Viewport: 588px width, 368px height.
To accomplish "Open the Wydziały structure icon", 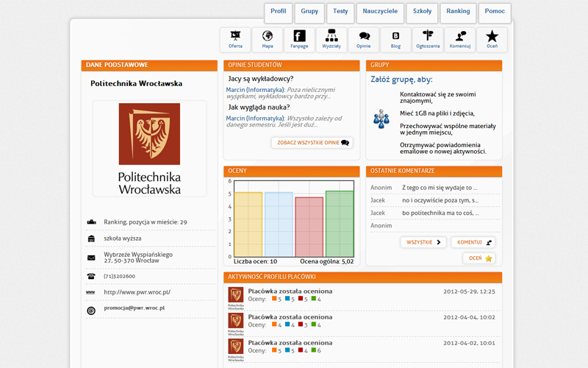I will 331,40.
